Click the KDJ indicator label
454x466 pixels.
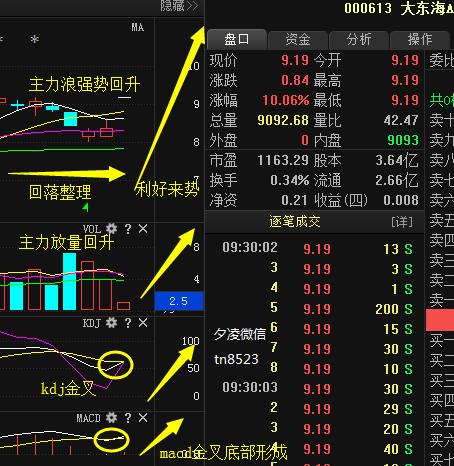[x=92, y=323]
